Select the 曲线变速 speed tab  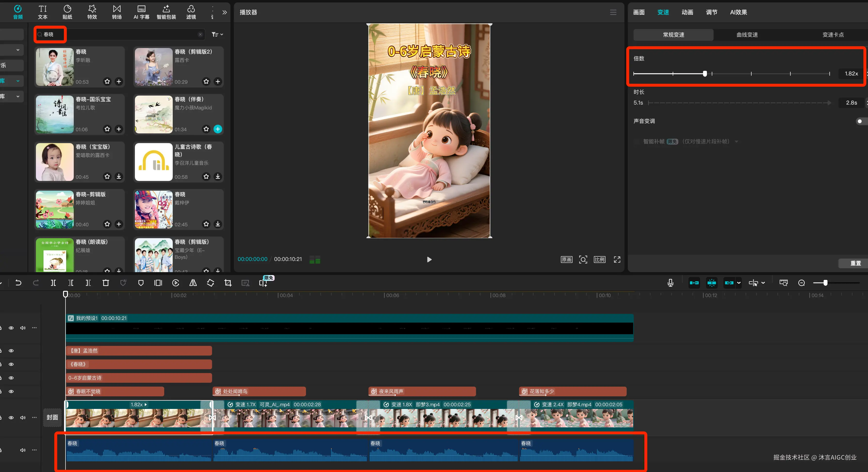tap(747, 35)
